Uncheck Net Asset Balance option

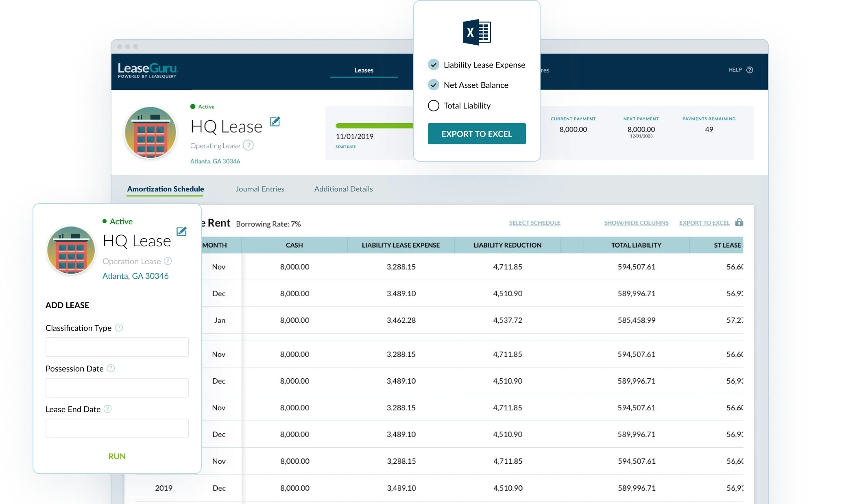pyautogui.click(x=434, y=85)
